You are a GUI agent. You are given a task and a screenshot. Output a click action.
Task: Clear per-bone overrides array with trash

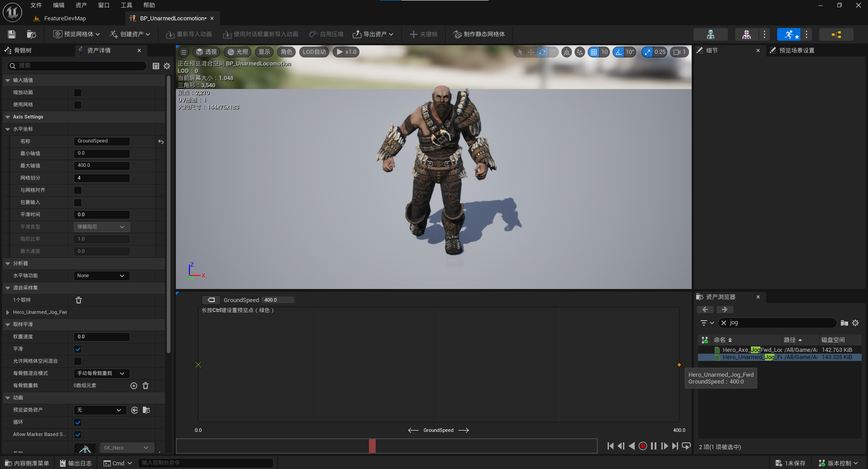click(146, 386)
